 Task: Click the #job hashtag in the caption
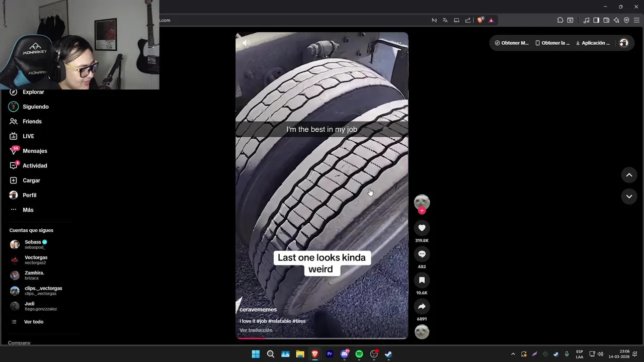(x=262, y=321)
